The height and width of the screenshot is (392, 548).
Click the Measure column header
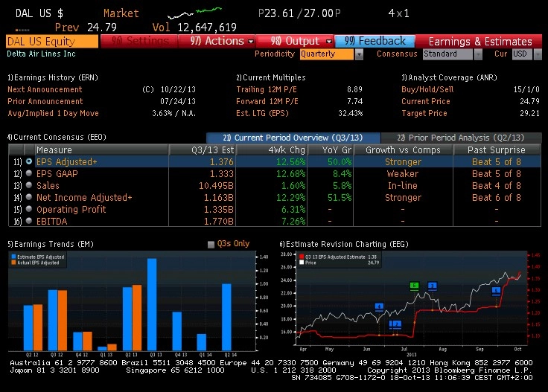tap(101, 150)
